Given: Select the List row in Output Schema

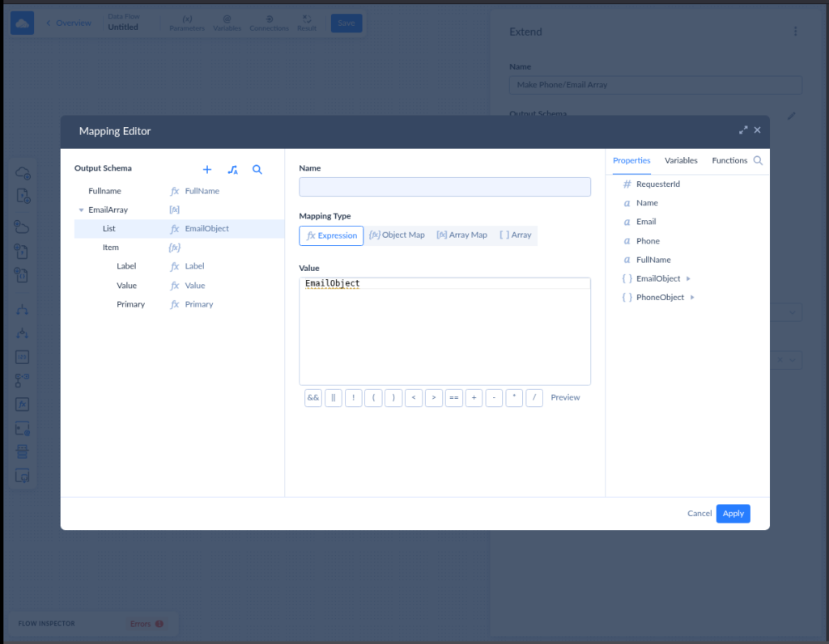Looking at the screenshot, I should click(x=179, y=229).
